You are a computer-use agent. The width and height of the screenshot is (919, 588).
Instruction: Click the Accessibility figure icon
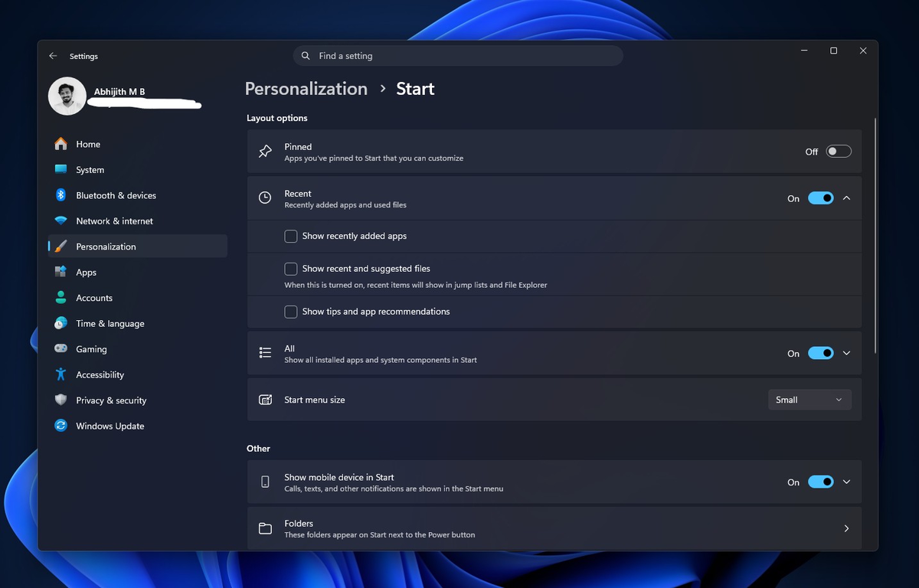[61, 374]
